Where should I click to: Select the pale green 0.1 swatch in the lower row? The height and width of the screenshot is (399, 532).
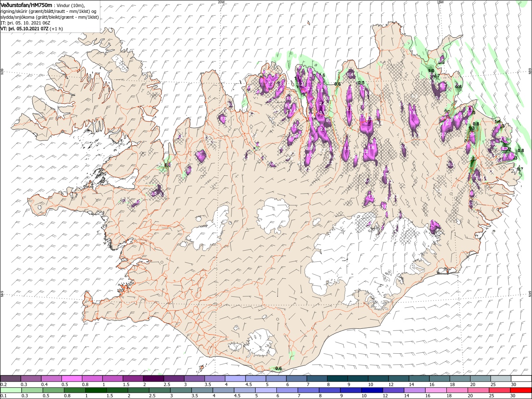click(11, 390)
